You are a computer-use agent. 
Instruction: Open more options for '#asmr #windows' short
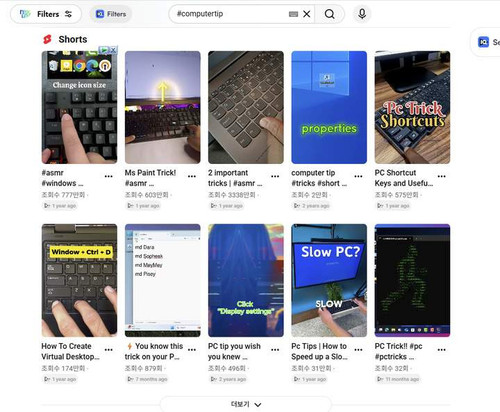pos(109,176)
